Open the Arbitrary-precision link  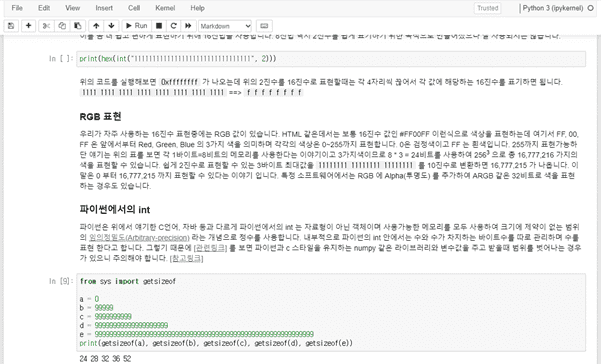139,238
